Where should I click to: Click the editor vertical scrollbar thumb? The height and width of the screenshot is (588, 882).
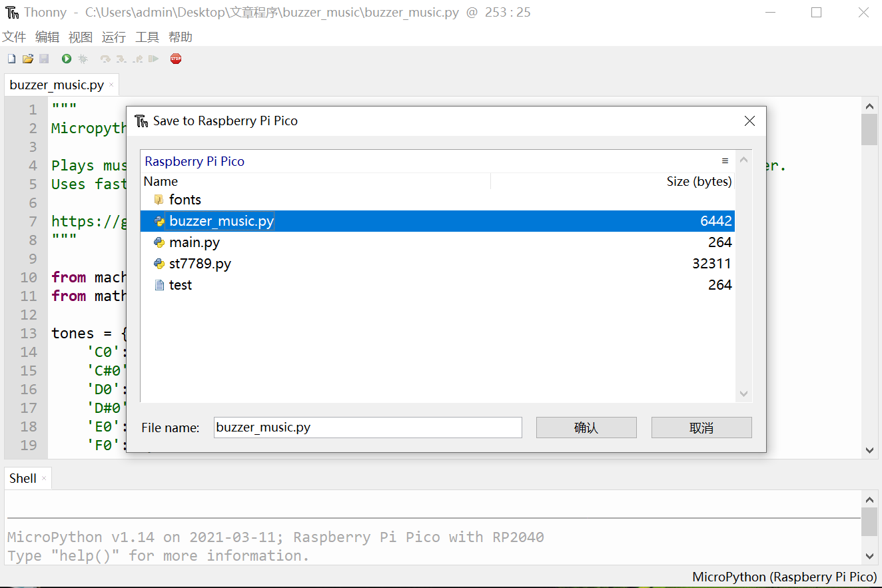(x=869, y=129)
